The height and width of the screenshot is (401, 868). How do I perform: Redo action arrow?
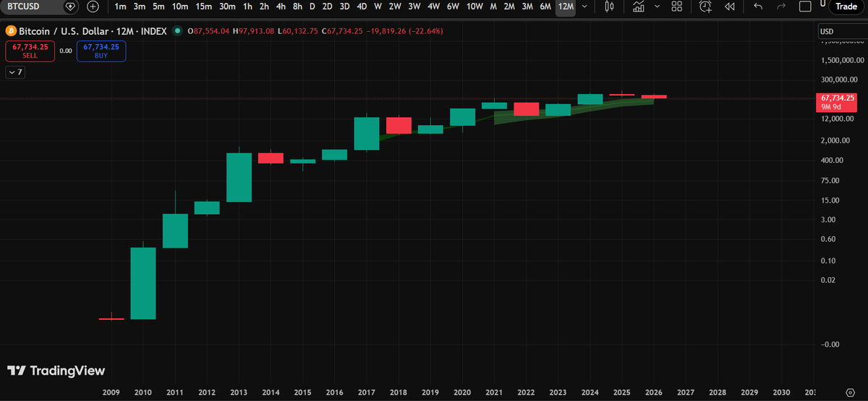[781, 7]
